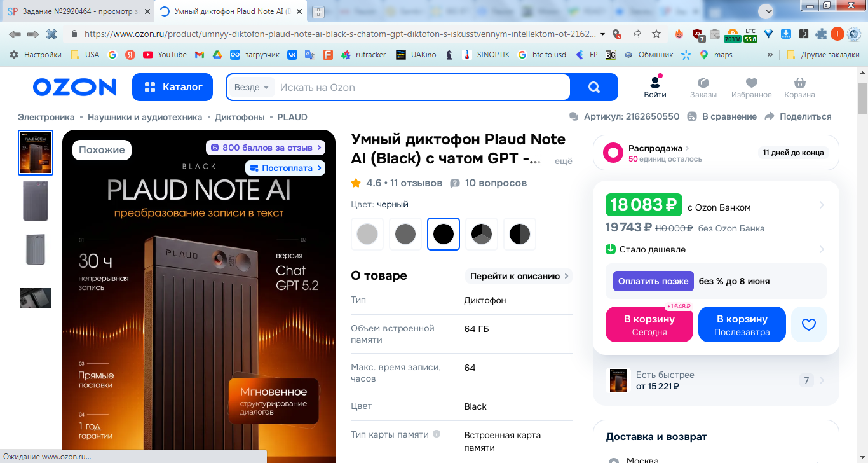Click the Поделиться share arrow
This screenshot has height=463, width=868.
point(797,116)
